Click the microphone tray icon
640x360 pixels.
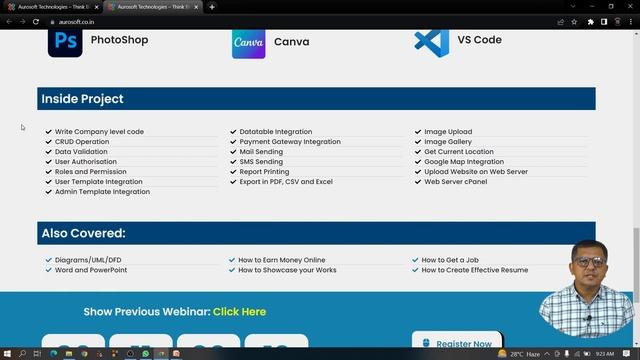567,354
